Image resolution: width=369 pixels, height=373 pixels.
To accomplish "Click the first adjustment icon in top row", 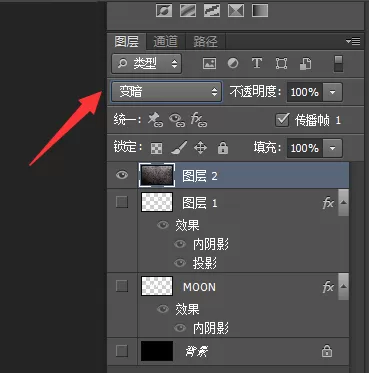I will click(x=164, y=10).
